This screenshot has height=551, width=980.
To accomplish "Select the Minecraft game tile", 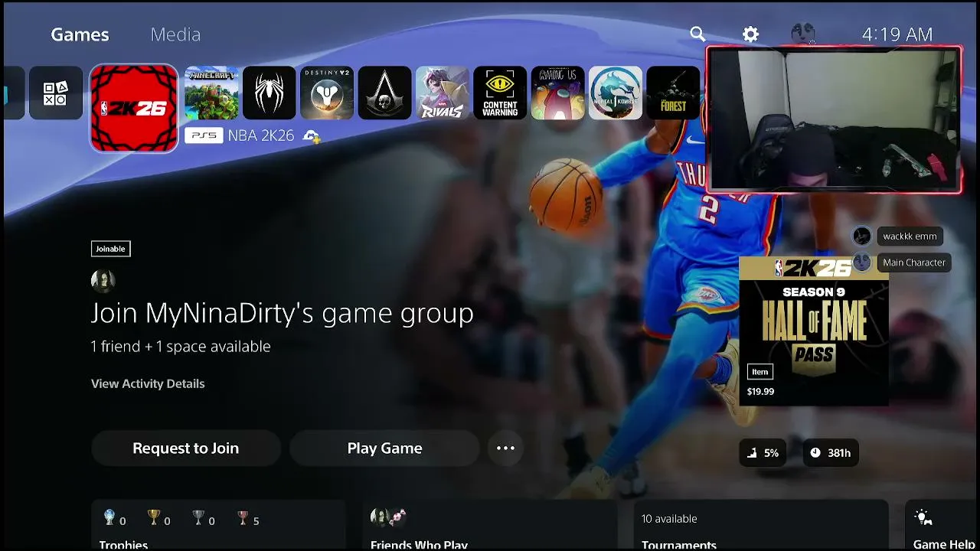I will click(211, 93).
